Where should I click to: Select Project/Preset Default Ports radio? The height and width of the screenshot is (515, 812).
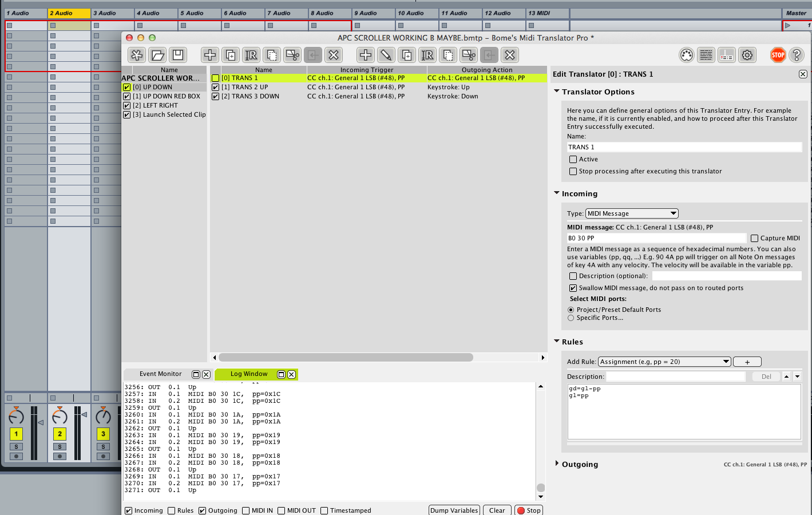(571, 310)
